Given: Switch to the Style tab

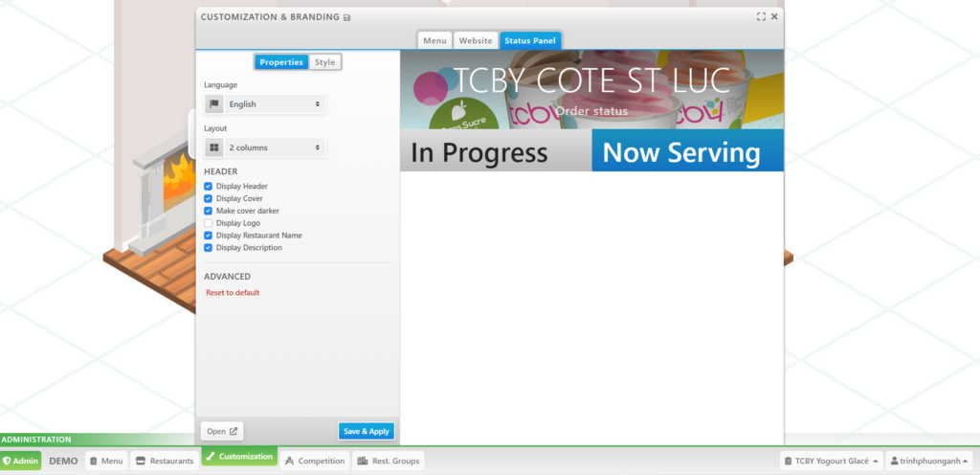Looking at the screenshot, I should (x=325, y=62).
